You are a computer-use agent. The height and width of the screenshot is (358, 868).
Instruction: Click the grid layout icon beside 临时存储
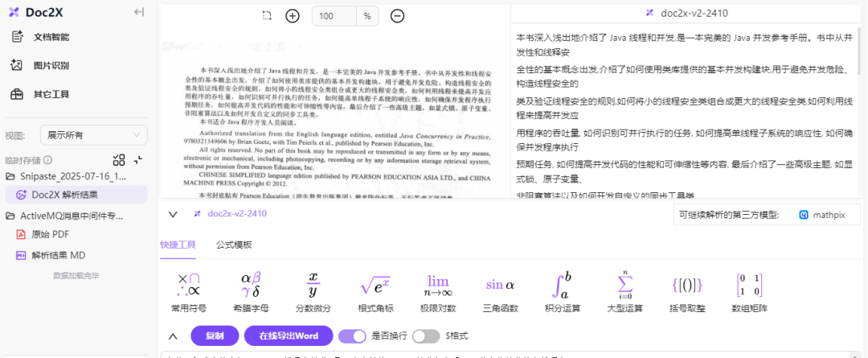(118, 160)
